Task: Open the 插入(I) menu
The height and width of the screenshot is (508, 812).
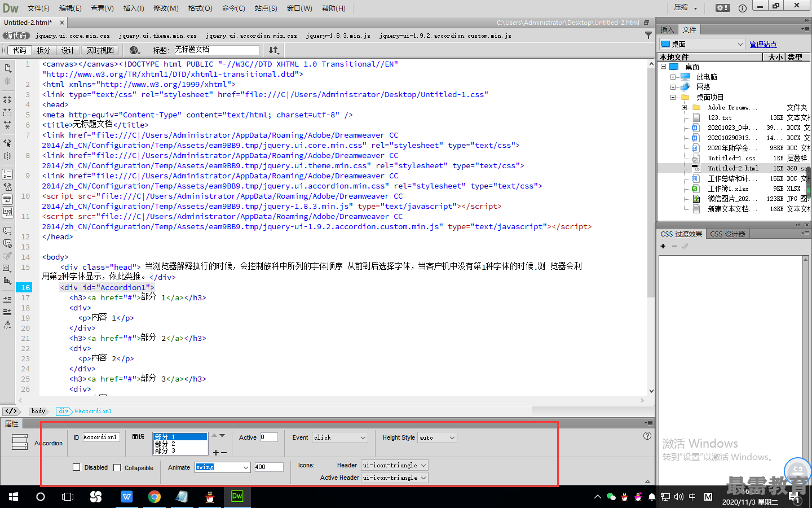Action: (134, 8)
